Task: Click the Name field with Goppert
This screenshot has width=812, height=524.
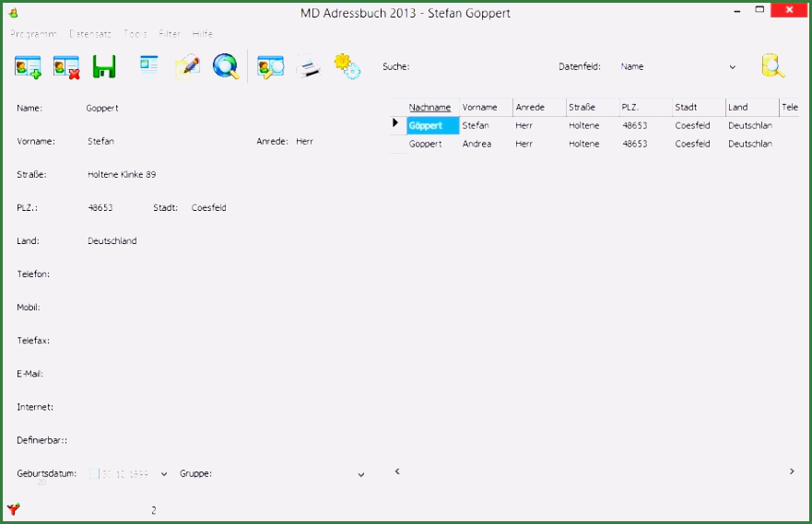Action: pyautogui.click(x=223, y=108)
